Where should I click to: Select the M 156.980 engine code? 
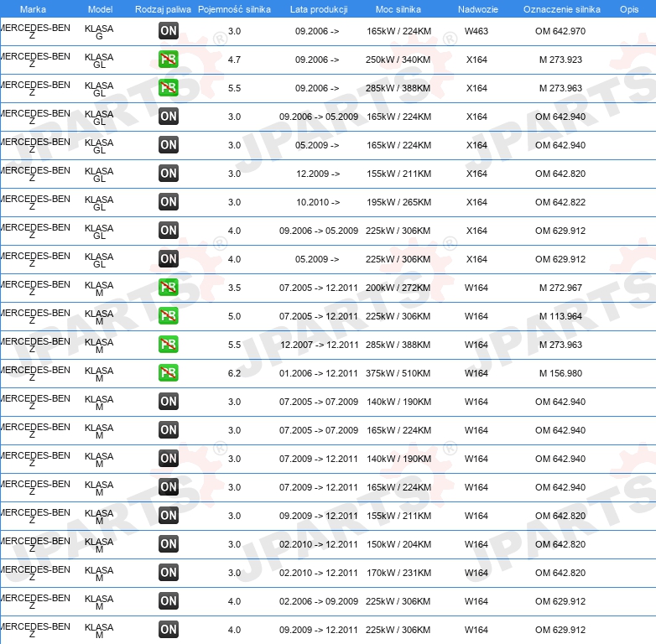pyautogui.click(x=560, y=373)
